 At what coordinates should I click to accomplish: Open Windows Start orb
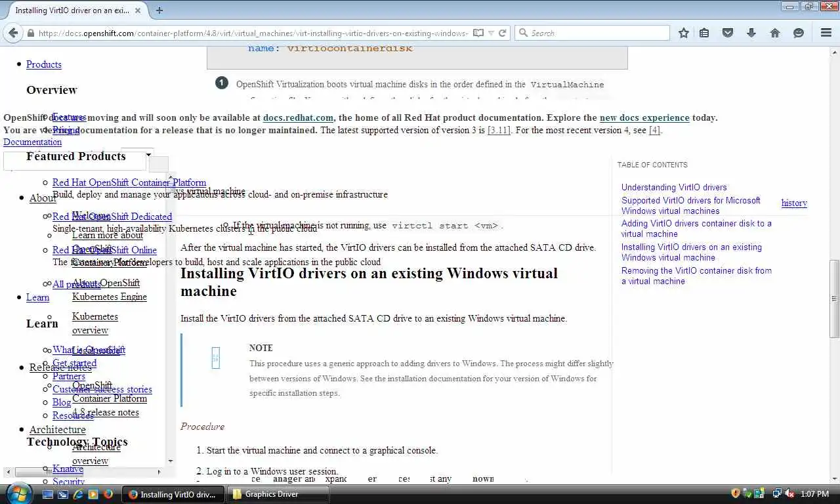[18, 493]
